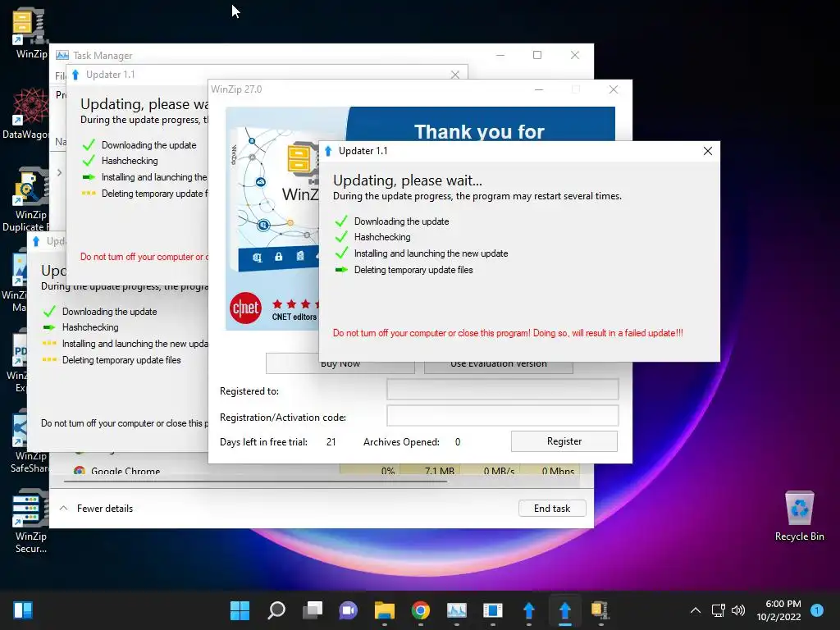Screen dimensions: 840x630
Task: Click the active Updater taskbar icon
Action: [564, 610]
